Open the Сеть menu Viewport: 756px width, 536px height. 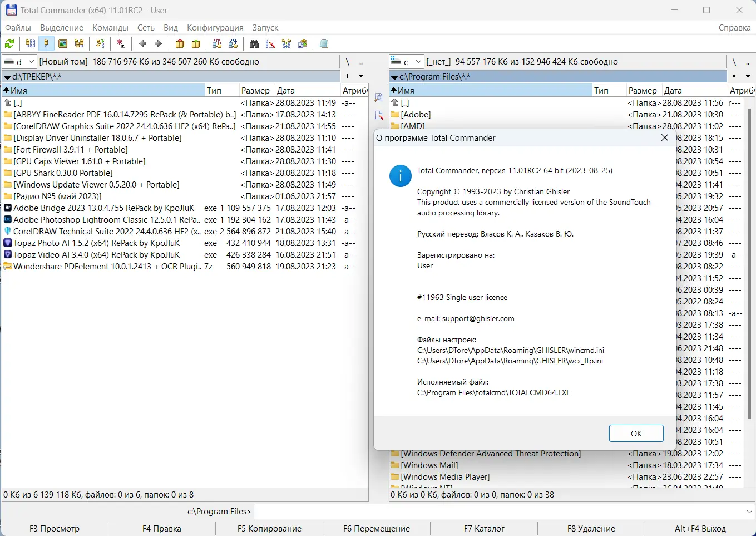(146, 28)
